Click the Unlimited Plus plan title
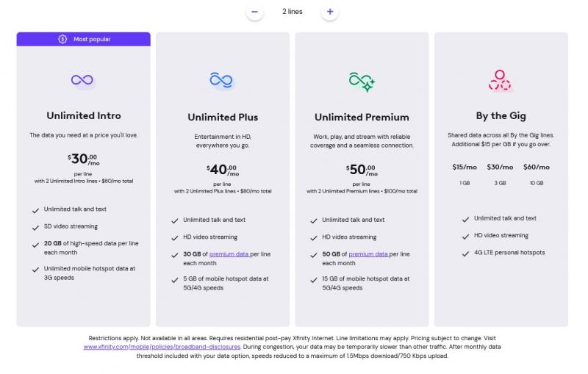Image resolution: width=588 pixels, height=374 pixels. tap(223, 118)
